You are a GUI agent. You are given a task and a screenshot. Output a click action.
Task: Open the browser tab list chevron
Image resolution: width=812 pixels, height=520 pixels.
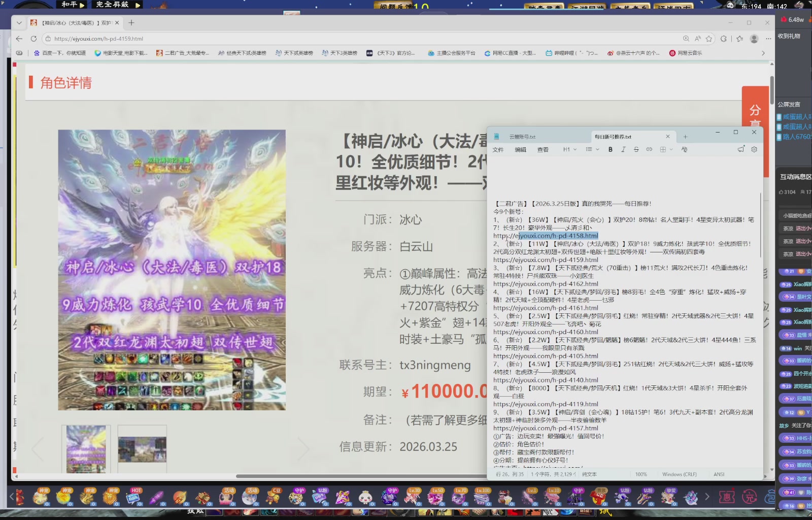pyautogui.click(x=19, y=23)
